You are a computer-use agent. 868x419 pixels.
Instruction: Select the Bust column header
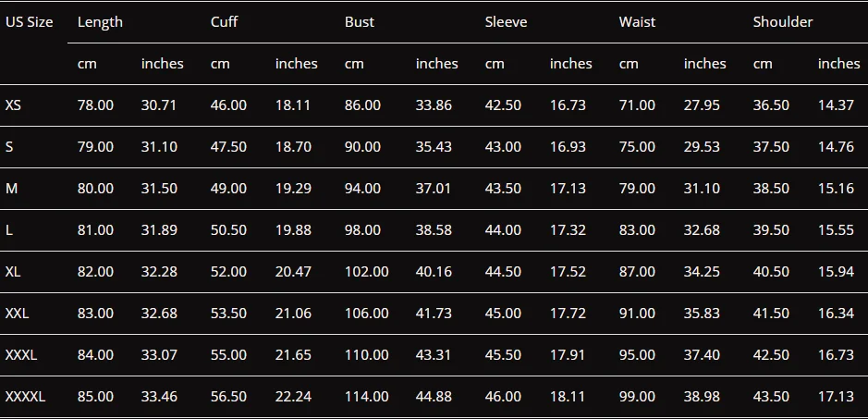coord(360,22)
